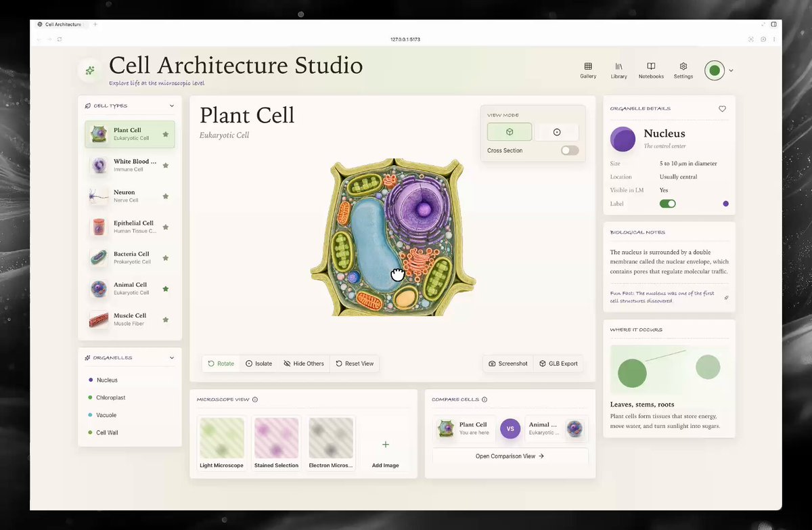812x530 pixels.
Task: Click Plant Cell compare card
Action: click(x=464, y=428)
